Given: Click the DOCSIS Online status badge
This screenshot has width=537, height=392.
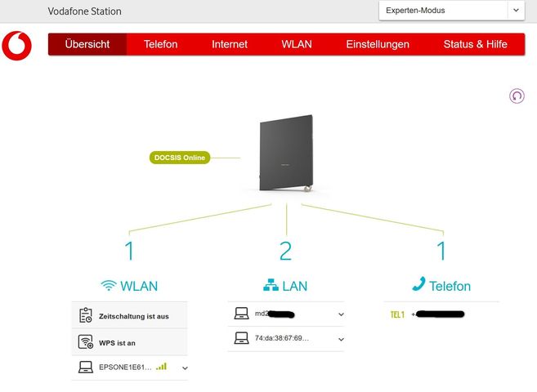Looking at the screenshot, I should coord(180,158).
